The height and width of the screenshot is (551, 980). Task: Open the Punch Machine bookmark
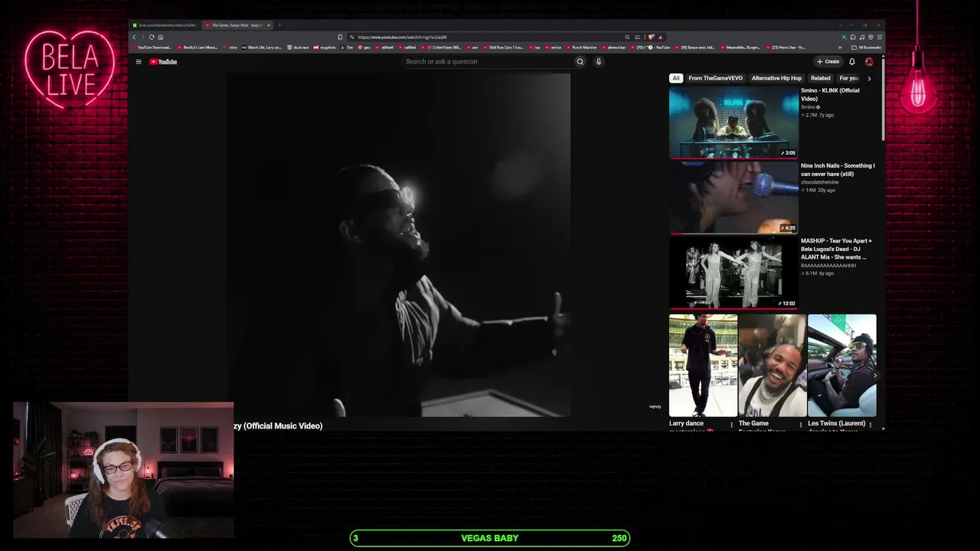click(582, 47)
